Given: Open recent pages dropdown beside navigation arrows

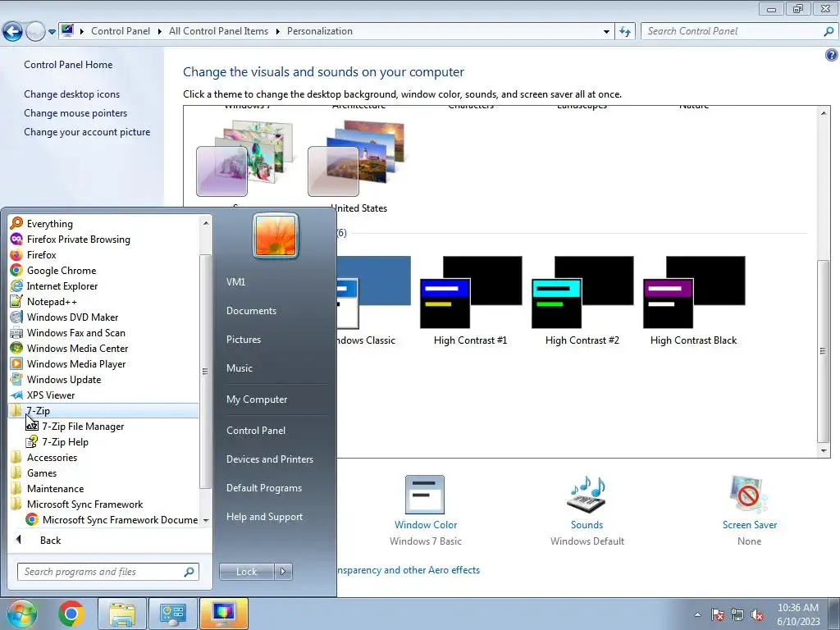Looking at the screenshot, I should (52, 32).
